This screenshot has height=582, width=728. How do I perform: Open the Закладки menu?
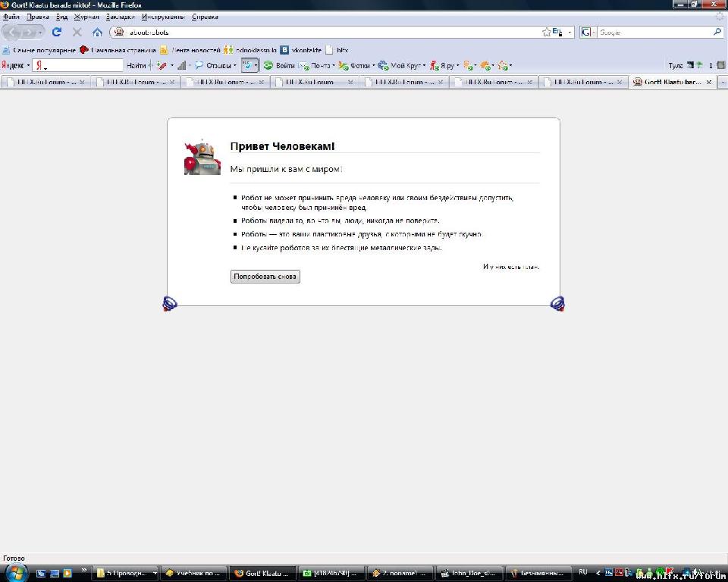click(120, 17)
